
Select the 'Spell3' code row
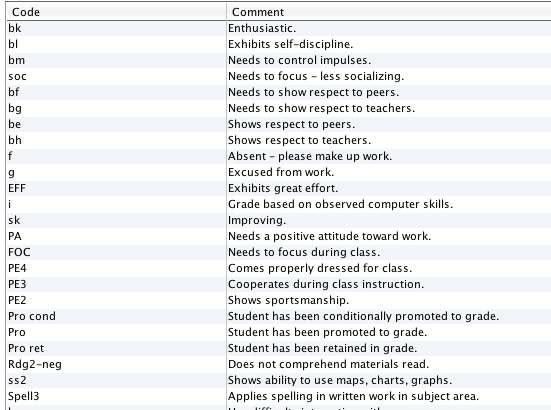279,396
